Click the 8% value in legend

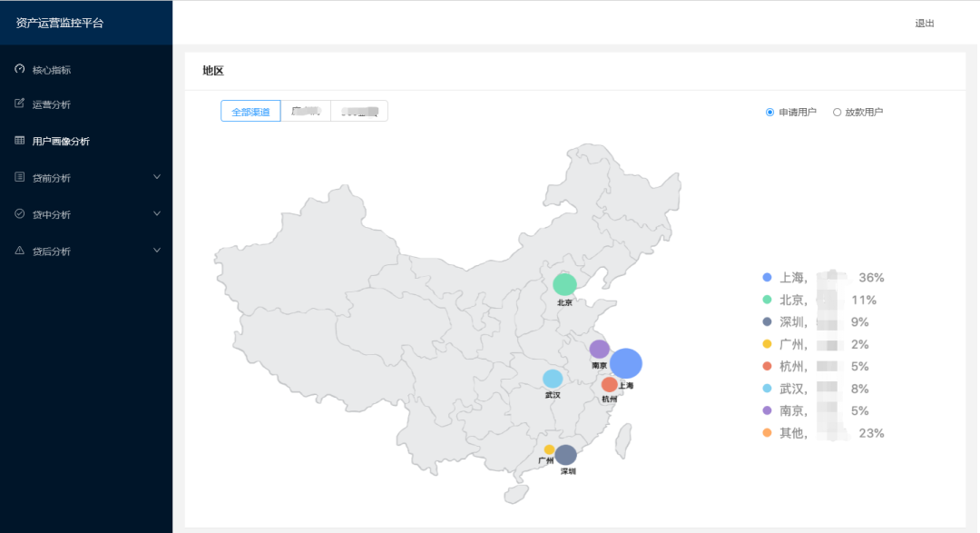click(x=860, y=390)
